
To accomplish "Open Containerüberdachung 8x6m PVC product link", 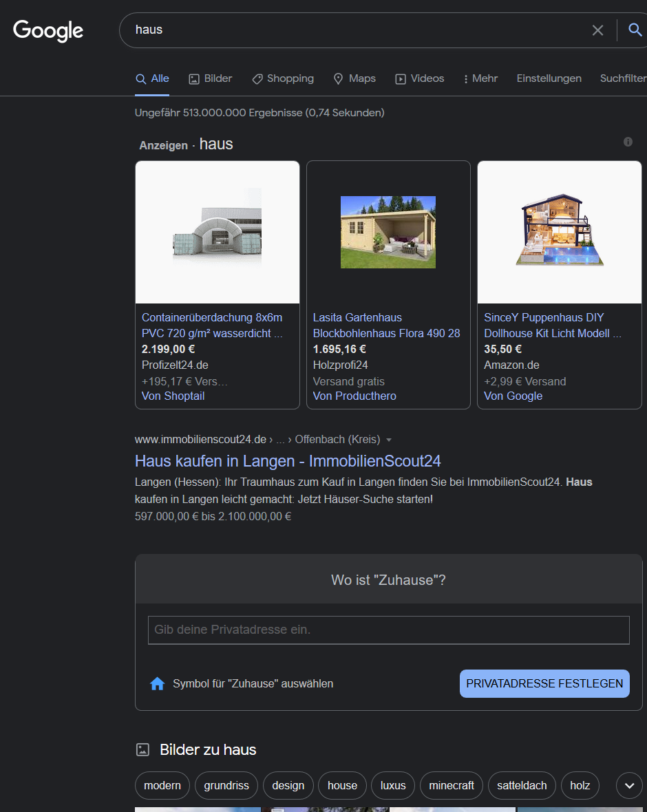I will (x=213, y=325).
